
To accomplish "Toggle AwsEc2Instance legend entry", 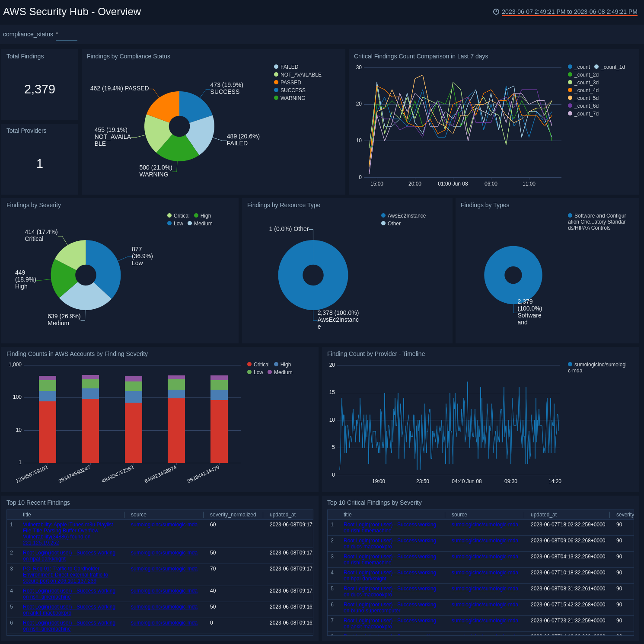I will (x=403, y=216).
